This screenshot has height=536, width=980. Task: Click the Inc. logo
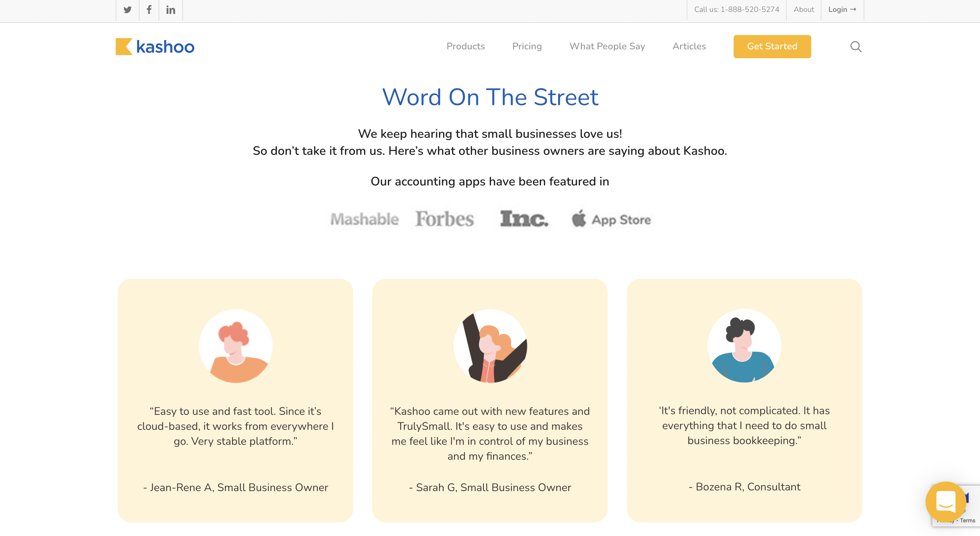pyautogui.click(x=524, y=218)
